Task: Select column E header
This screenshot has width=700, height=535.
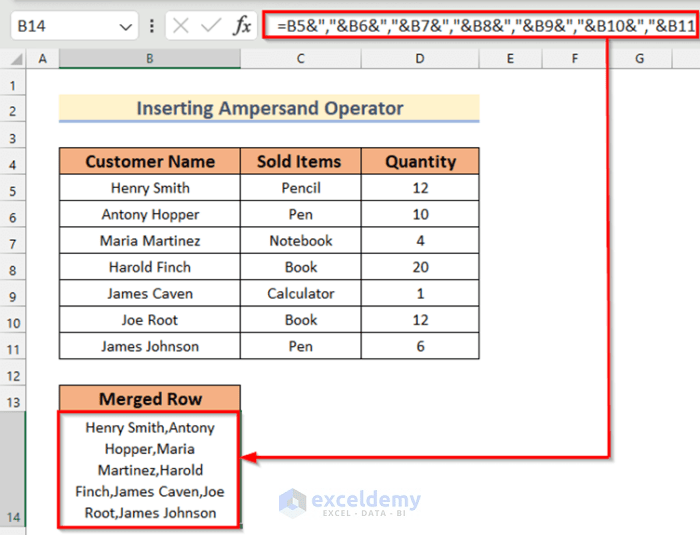Action: click(x=510, y=59)
